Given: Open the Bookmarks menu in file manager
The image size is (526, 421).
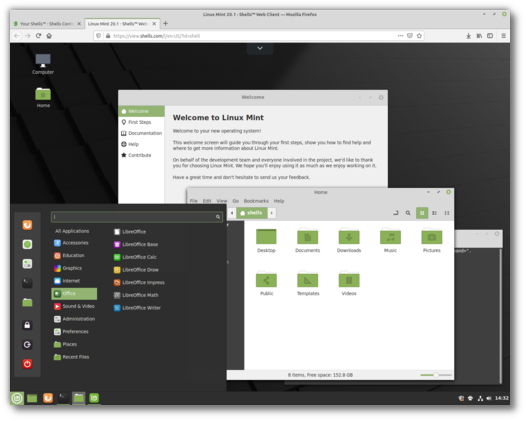Looking at the screenshot, I should (x=256, y=201).
